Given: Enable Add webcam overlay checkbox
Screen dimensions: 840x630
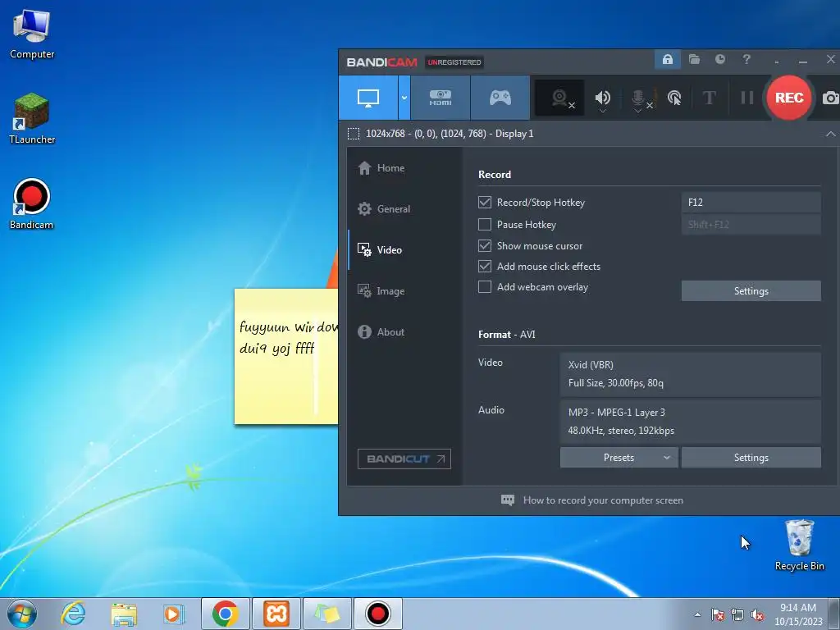Looking at the screenshot, I should click(x=484, y=286).
